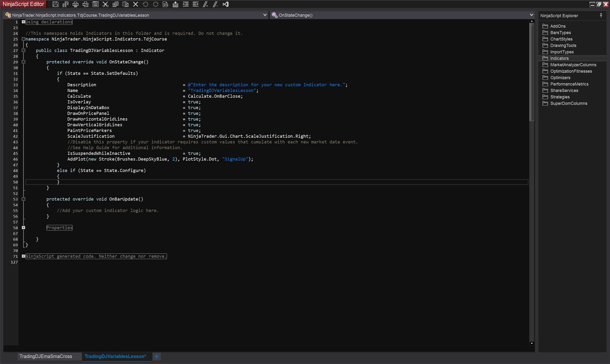Expand the Using declarations collapsed region
Screen dimensions: 610x364
23,22
